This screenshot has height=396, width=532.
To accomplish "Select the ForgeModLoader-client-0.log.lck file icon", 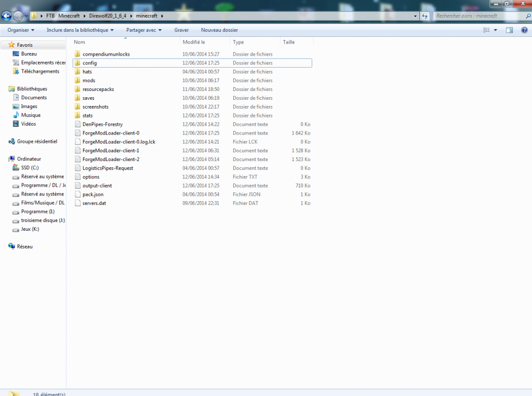I will click(78, 142).
